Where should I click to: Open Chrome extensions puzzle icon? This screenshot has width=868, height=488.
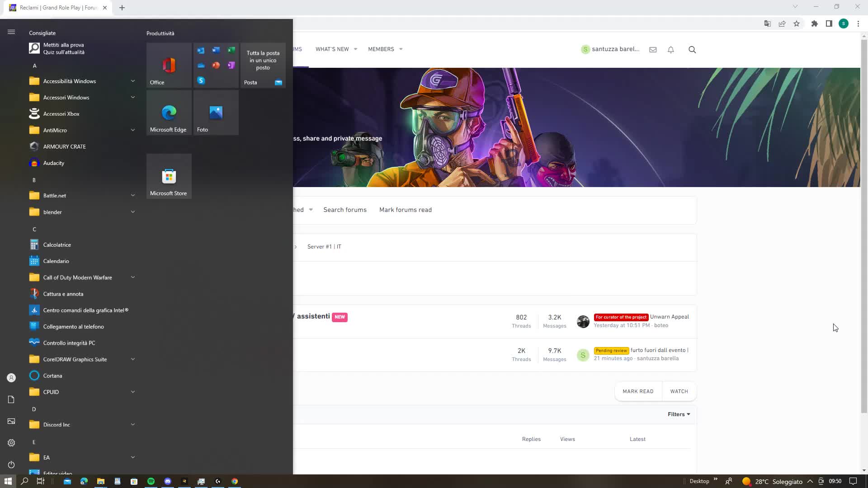pos(815,23)
